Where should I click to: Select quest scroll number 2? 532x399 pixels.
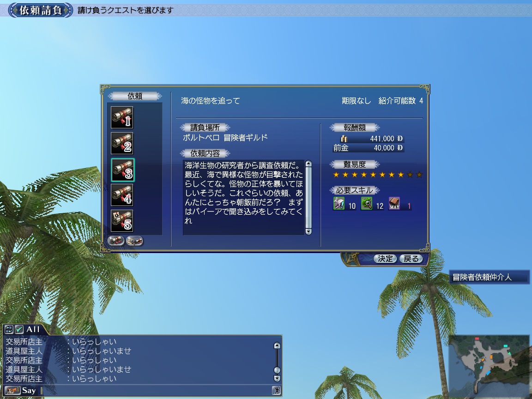coord(122,144)
